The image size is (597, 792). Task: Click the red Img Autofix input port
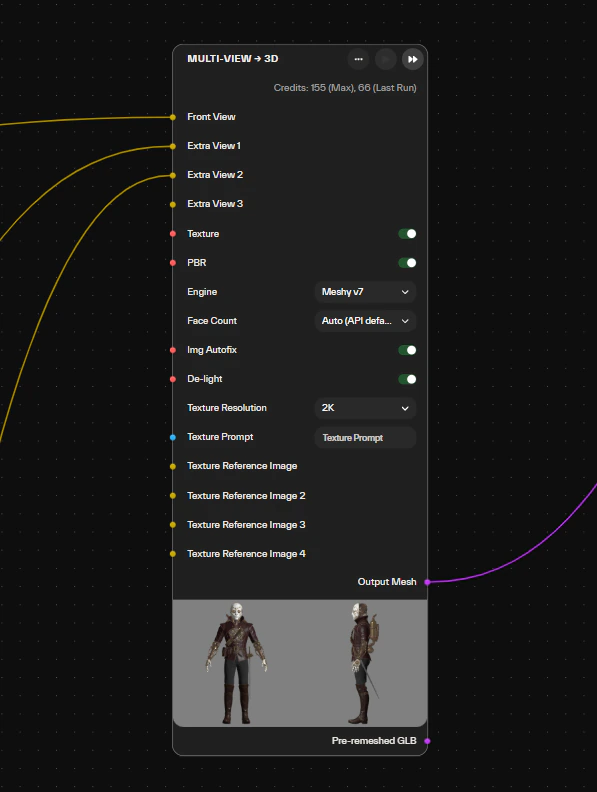point(173,350)
